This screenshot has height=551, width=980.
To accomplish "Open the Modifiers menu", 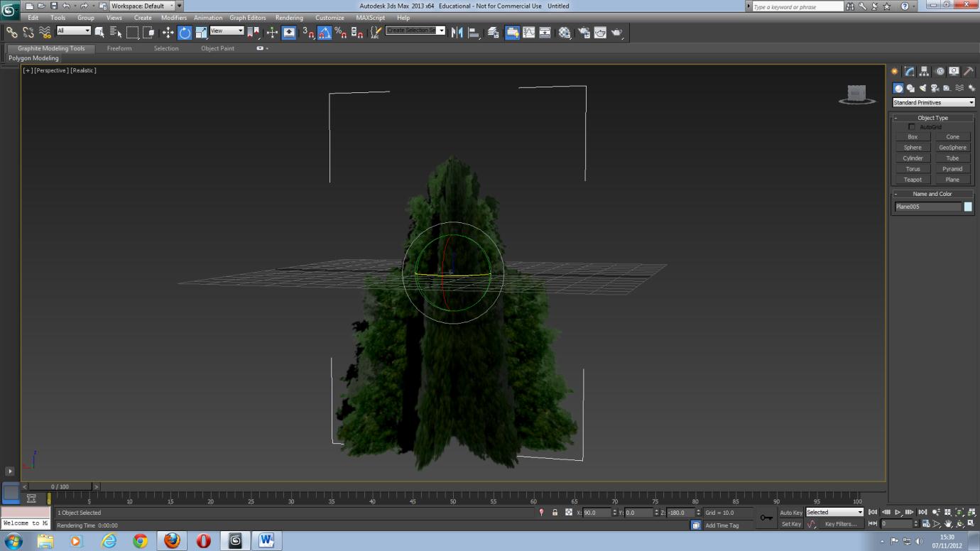I will point(173,18).
